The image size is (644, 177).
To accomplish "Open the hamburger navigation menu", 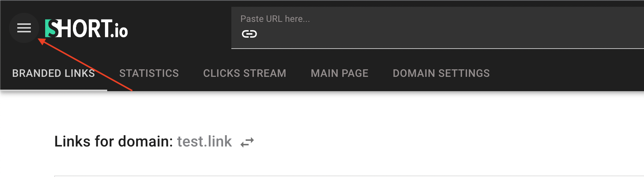I will point(24,28).
